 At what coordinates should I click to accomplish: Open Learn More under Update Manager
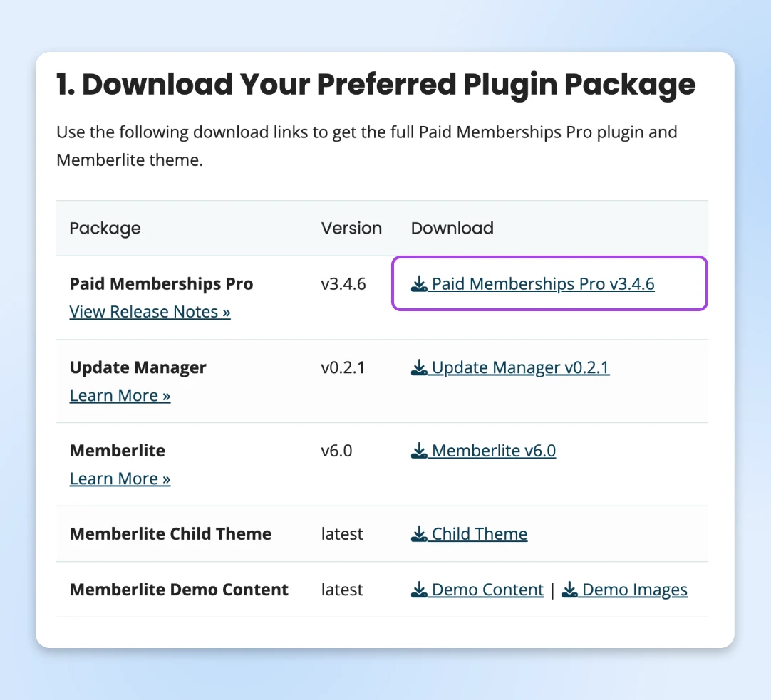click(x=120, y=395)
